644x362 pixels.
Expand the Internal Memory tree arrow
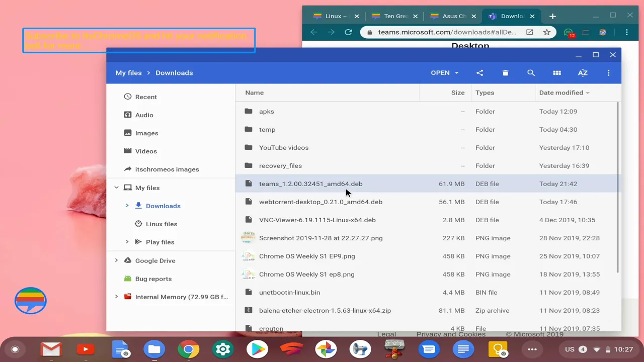pos(116,297)
